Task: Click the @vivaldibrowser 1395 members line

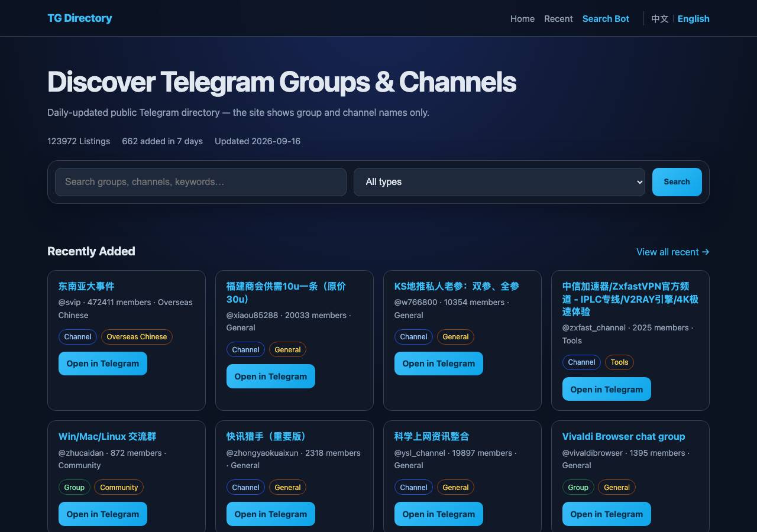Action: click(x=626, y=459)
